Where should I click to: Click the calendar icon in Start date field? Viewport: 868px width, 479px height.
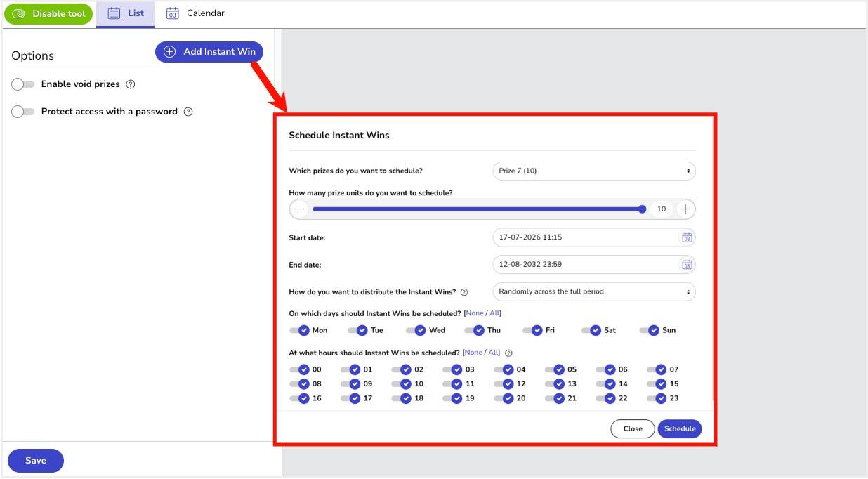[x=687, y=237]
